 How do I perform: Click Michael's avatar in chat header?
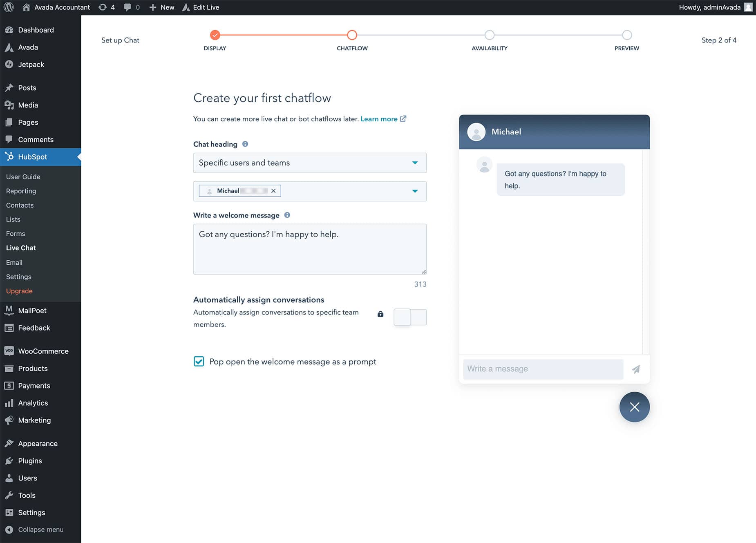(x=476, y=132)
